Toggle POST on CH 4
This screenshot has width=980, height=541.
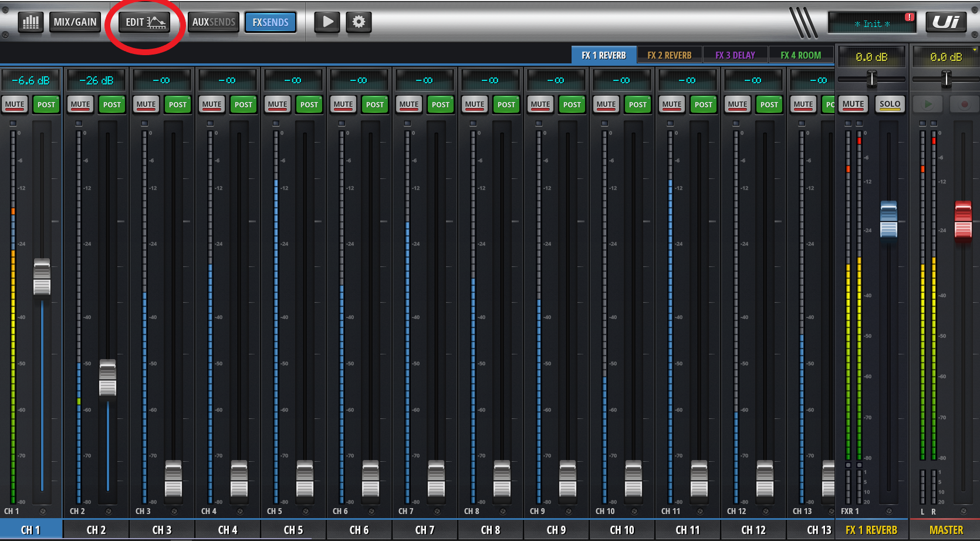tap(244, 104)
